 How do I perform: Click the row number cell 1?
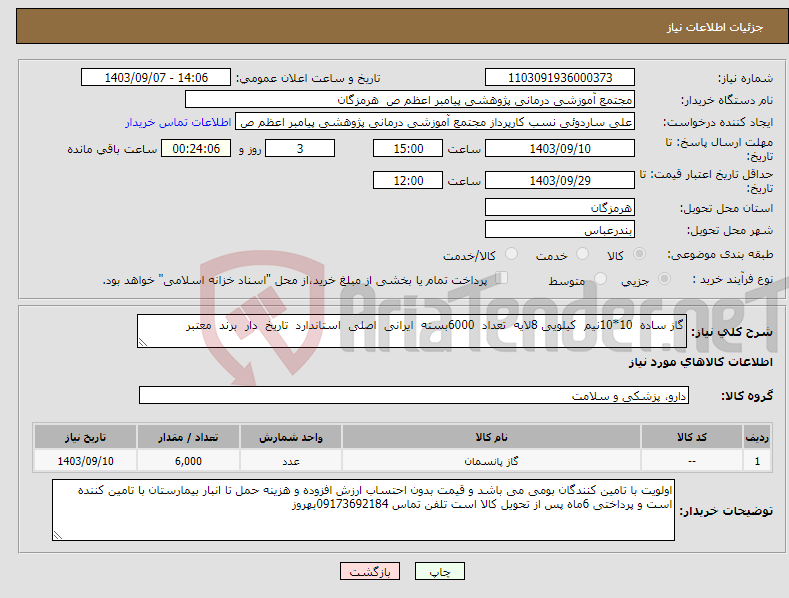[757, 461]
